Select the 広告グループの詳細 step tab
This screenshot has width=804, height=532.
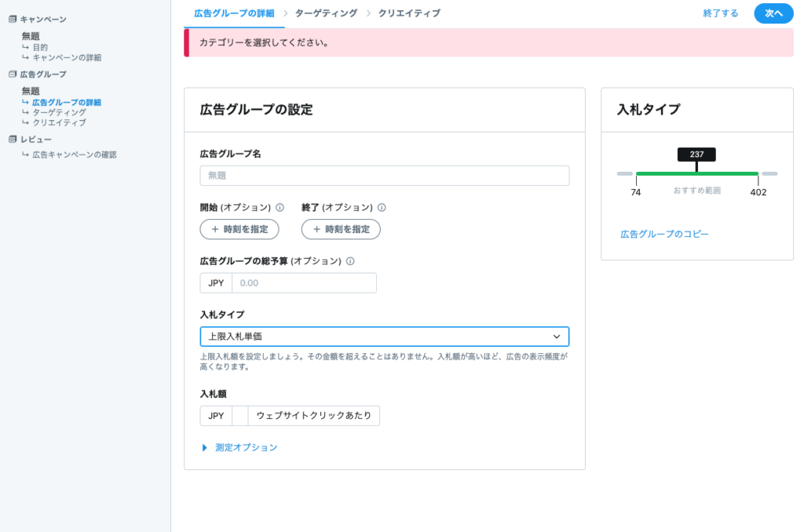(x=234, y=13)
